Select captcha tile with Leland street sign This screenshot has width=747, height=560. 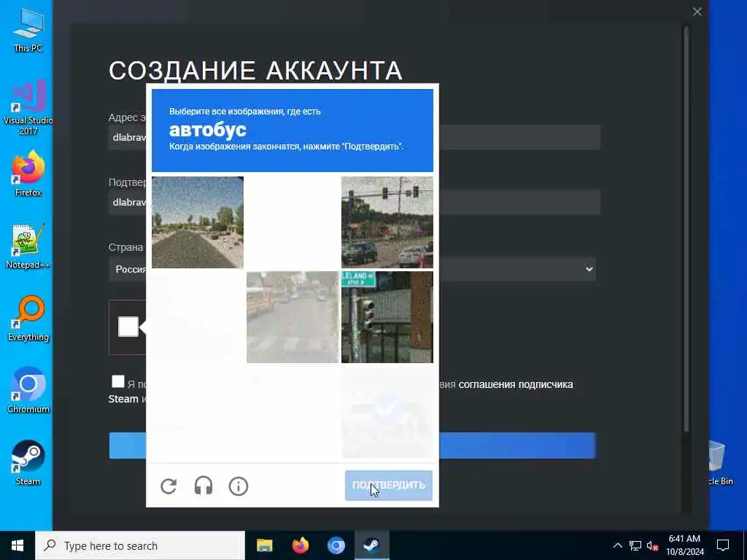(x=387, y=317)
